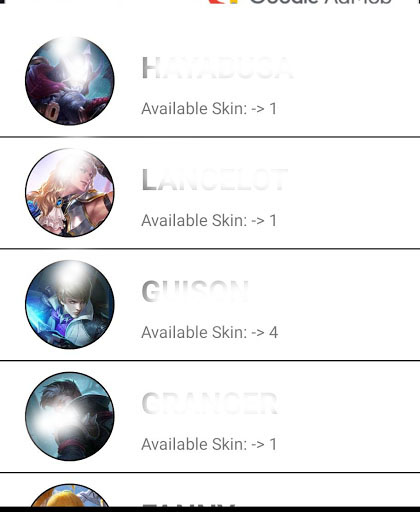The image size is (420, 512).
Task: Select the faded GRANGER hero name
Action: (x=209, y=403)
